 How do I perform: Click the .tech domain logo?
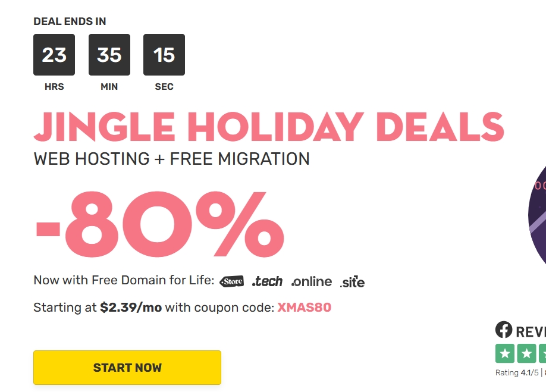[267, 281]
